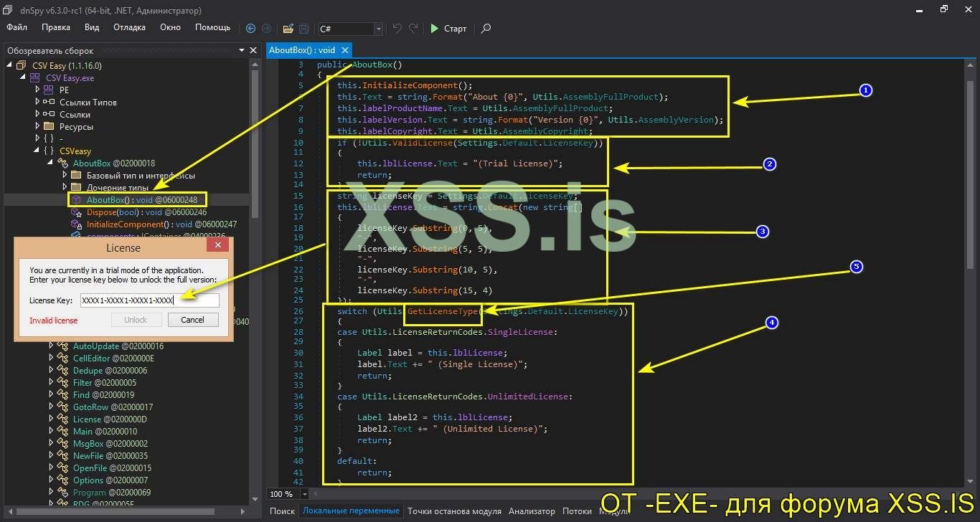Select Dispose(bool) : void in the tree
The image size is (980, 522).
pyautogui.click(x=146, y=212)
